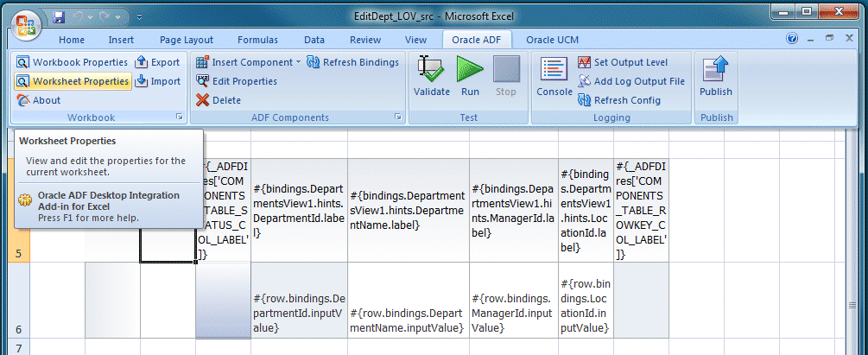Restore the workbook window
868x355 pixels.
[829, 38]
